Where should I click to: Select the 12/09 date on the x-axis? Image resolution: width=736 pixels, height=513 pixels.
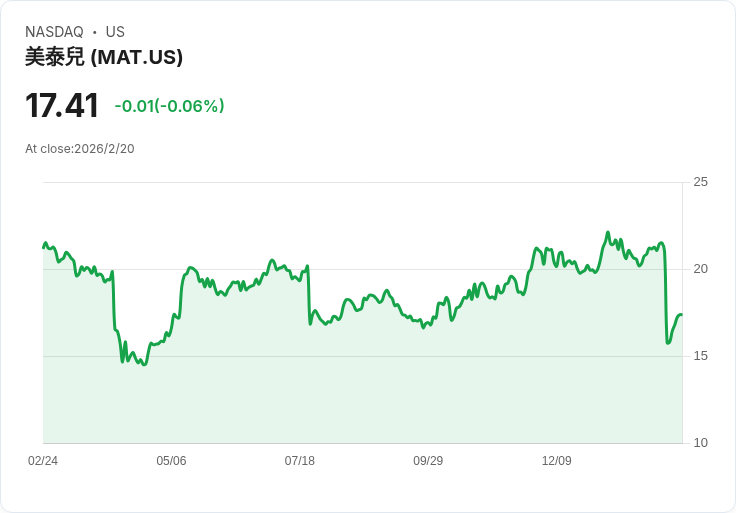point(556,461)
